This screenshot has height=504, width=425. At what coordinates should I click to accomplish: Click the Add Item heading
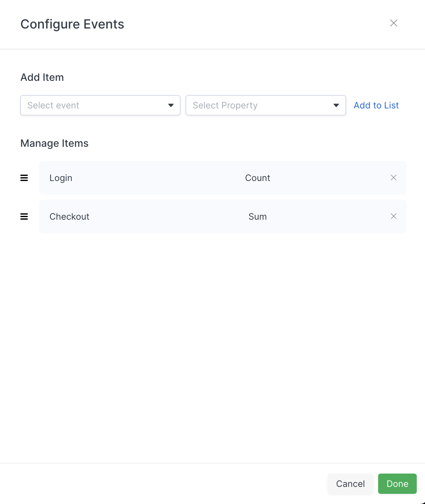coord(42,77)
